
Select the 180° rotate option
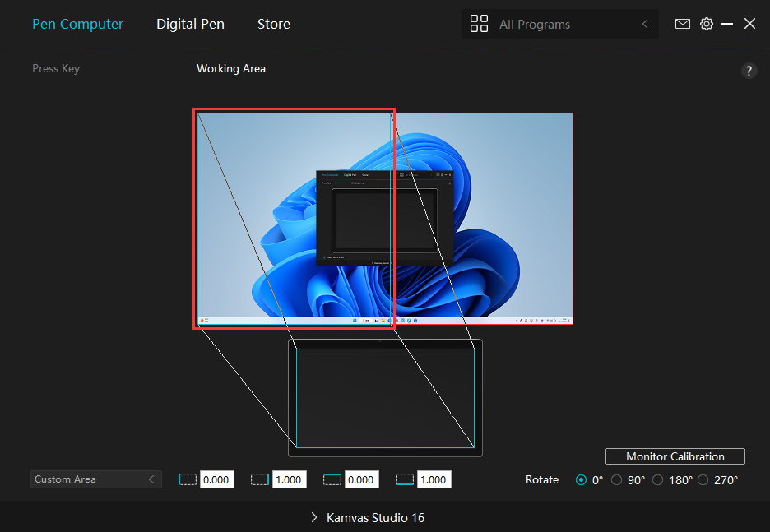coord(658,480)
